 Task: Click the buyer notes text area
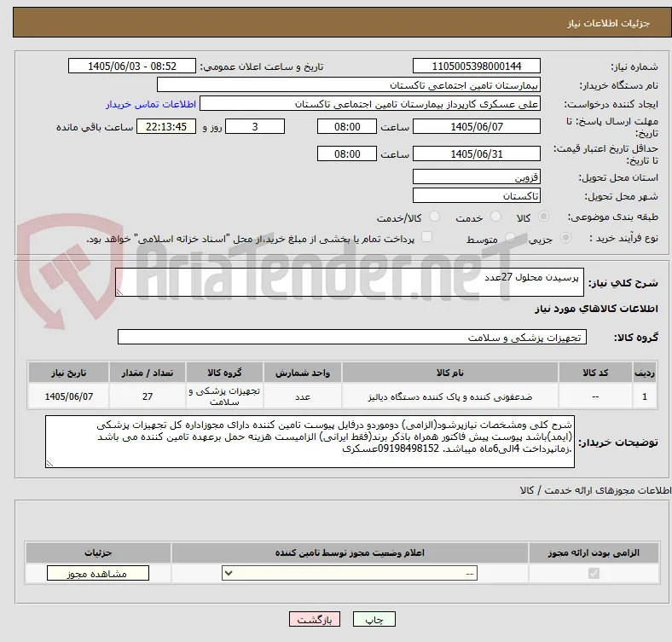click(x=310, y=442)
